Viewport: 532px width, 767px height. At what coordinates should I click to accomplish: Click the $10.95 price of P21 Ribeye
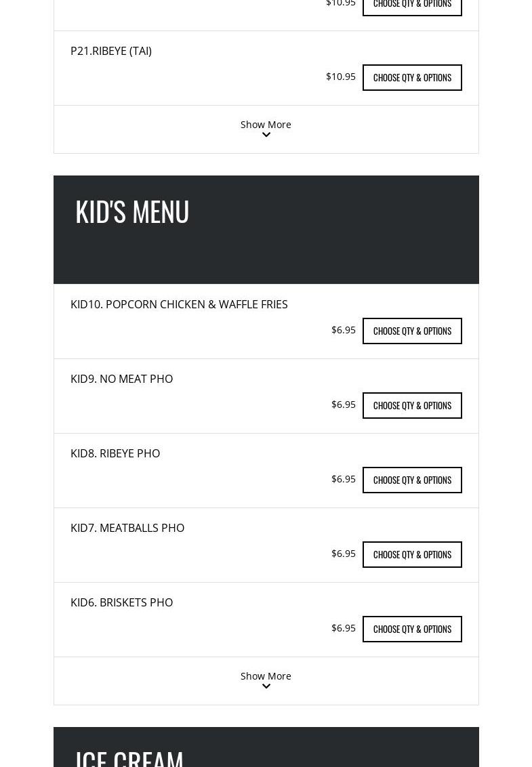(340, 77)
